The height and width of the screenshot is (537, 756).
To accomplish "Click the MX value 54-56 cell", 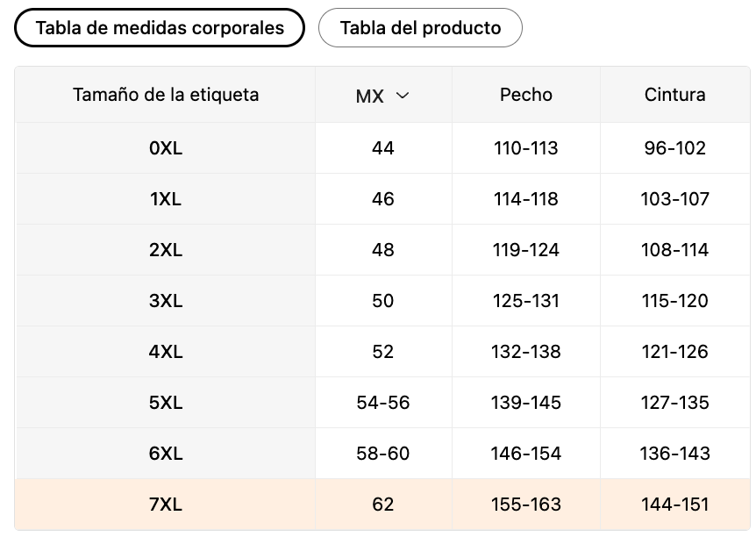I will click(383, 403).
